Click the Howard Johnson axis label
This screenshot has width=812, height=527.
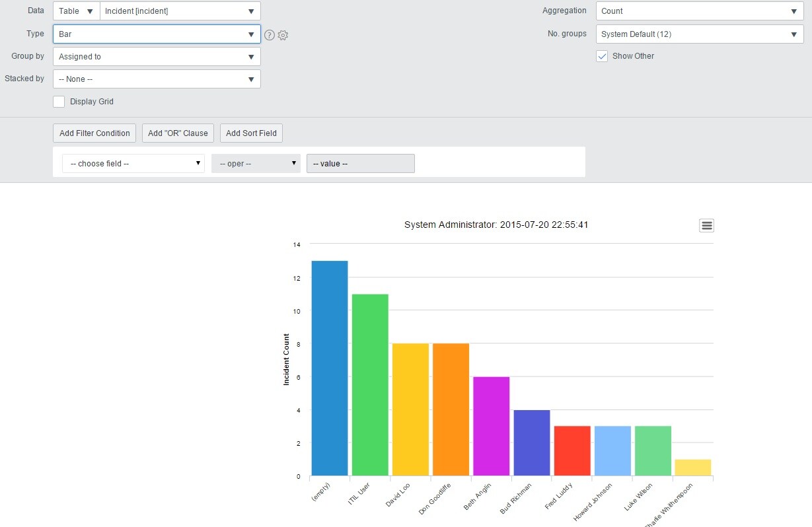593,502
